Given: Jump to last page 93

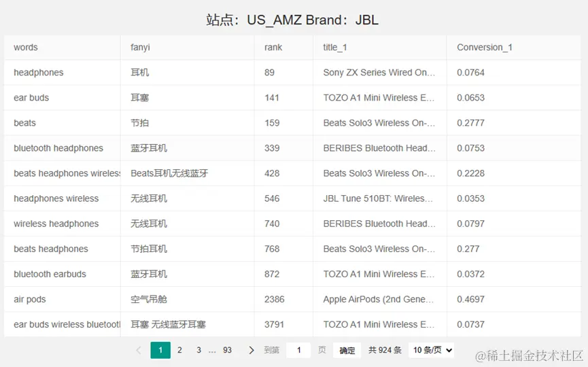Looking at the screenshot, I should (x=227, y=351).
